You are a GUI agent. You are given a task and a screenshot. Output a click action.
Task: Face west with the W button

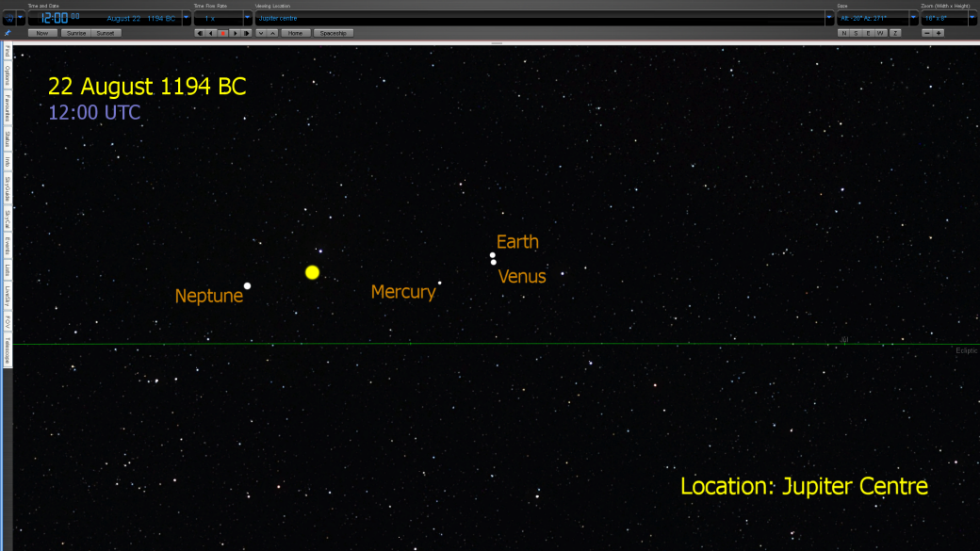pyautogui.click(x=881, y=33)
